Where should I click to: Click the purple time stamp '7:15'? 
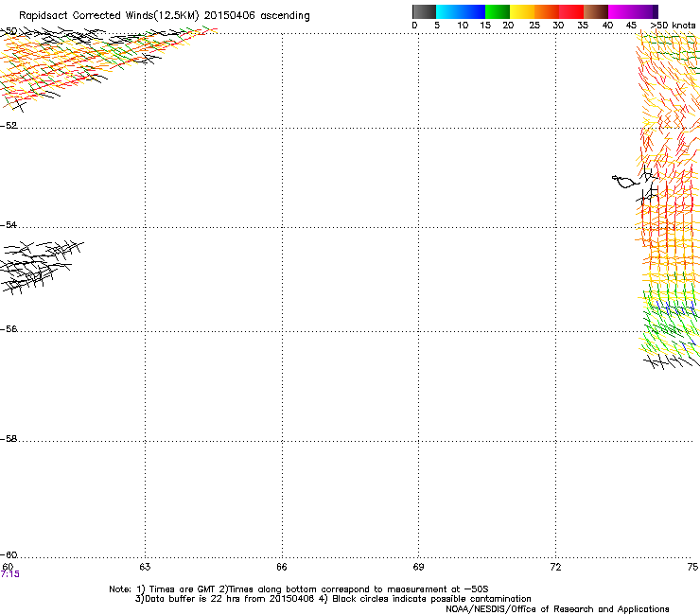click(9, 574)
